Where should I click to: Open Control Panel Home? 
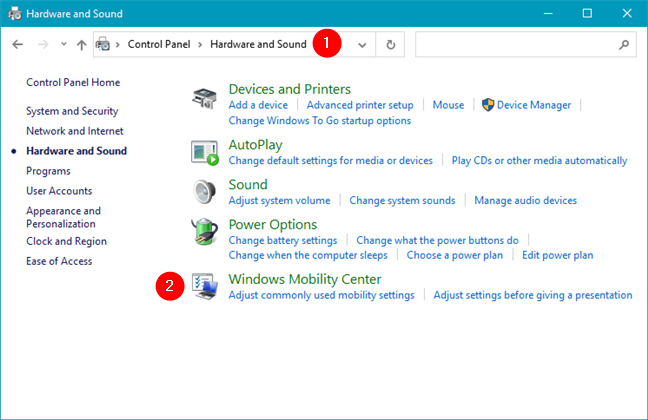[x=73, y=83]
